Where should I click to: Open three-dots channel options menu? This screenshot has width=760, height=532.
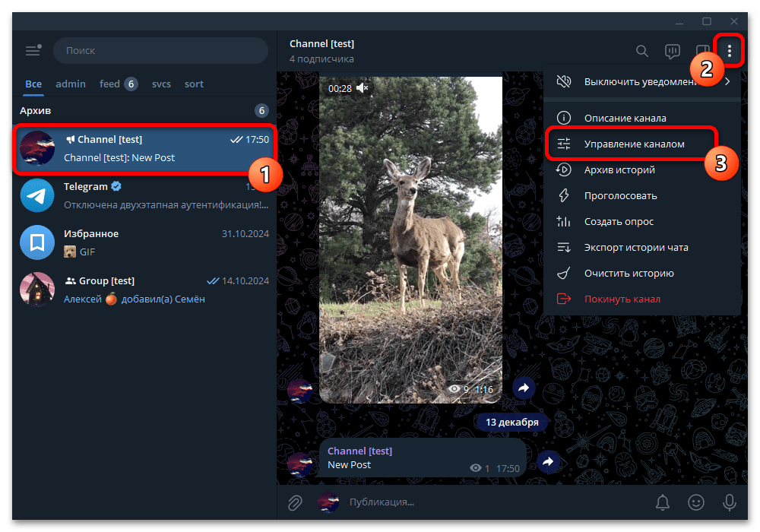[x=729, y=50]
